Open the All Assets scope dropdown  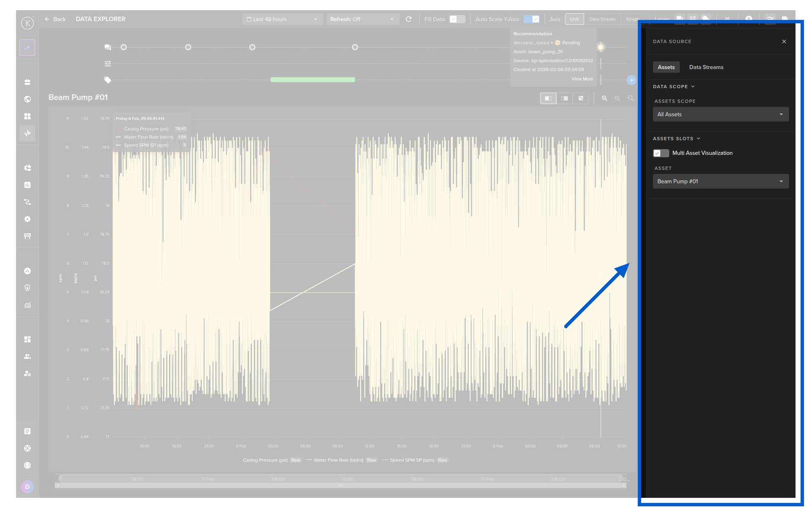click(x=720, y=114)
